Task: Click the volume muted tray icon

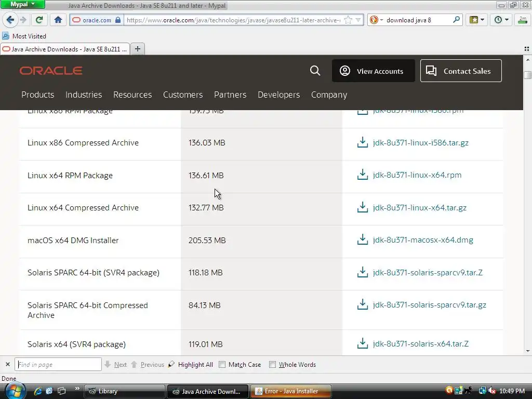Action: click(x=491, y=391)
